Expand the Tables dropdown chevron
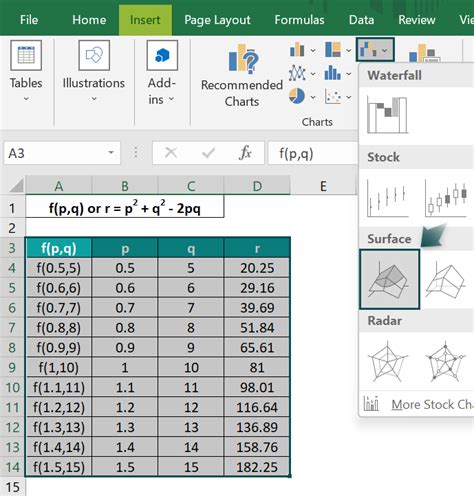Viewport: 474px width, 496px height. pos(26,99)
